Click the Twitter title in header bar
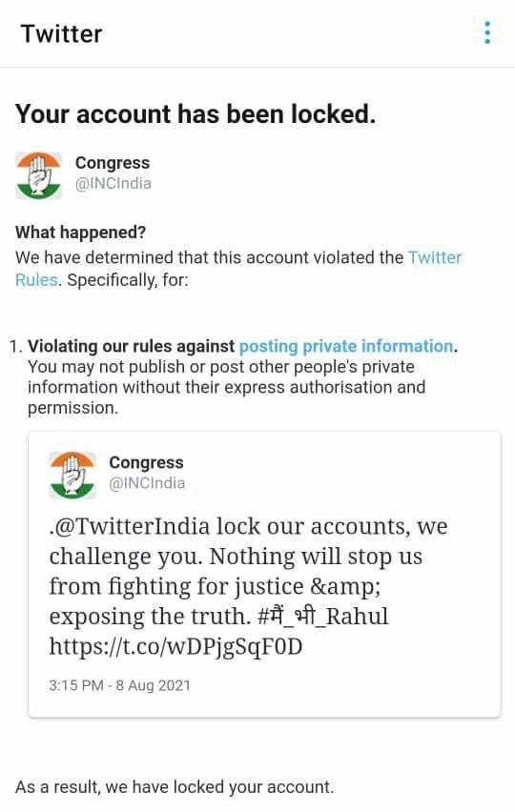 (x=61, y=33)
